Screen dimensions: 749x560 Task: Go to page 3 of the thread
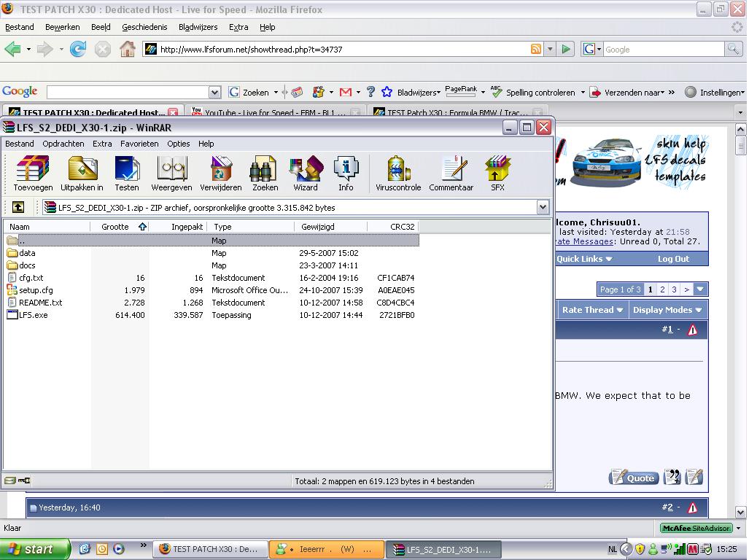(x=674, y=289)
